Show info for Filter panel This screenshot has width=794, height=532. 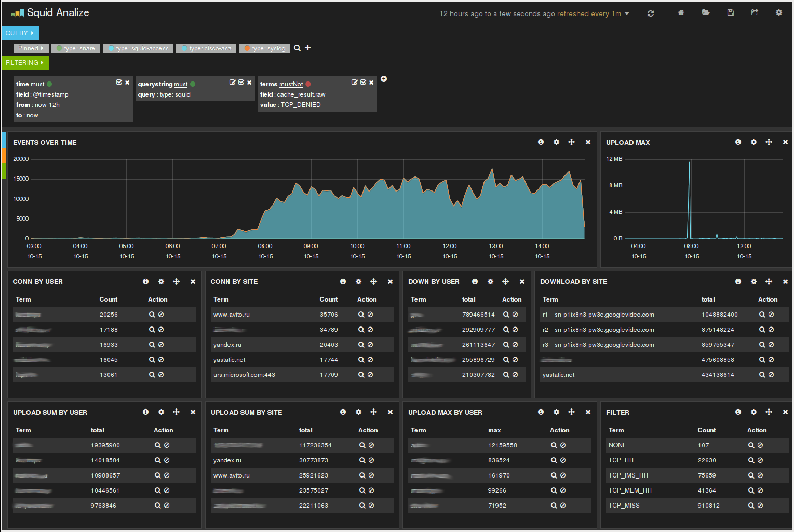pyautogui.click(x=738, y=412)
